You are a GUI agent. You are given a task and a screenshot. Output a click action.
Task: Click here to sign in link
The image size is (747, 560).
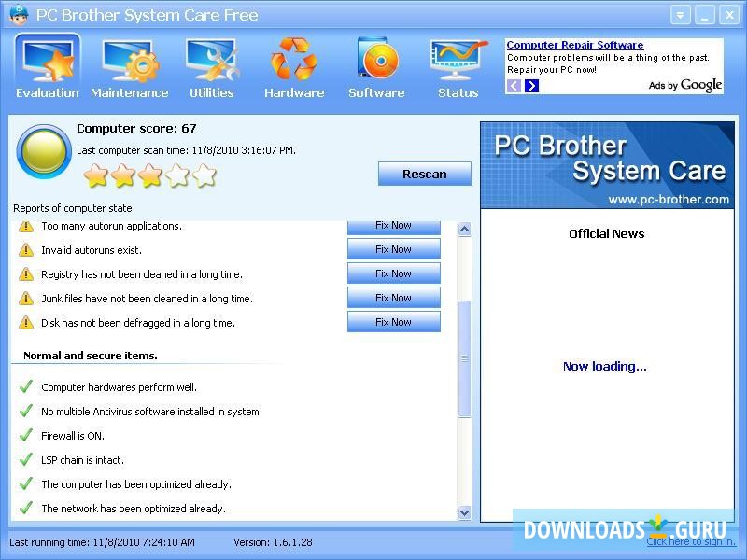[691, 542]
